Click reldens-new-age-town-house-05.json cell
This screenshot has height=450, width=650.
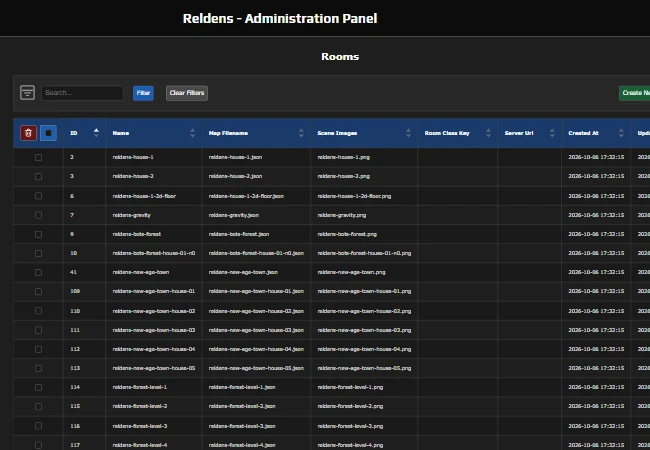pos(256,368)
